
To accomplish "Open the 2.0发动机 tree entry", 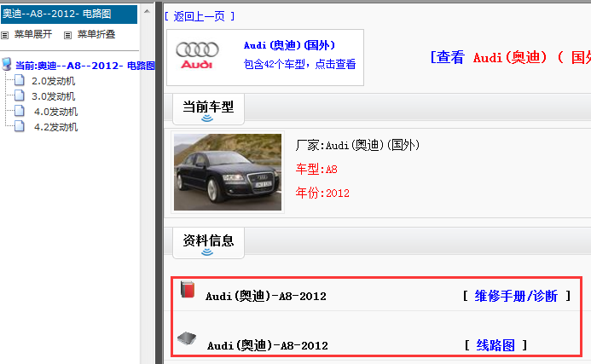I will pos(53,81).
